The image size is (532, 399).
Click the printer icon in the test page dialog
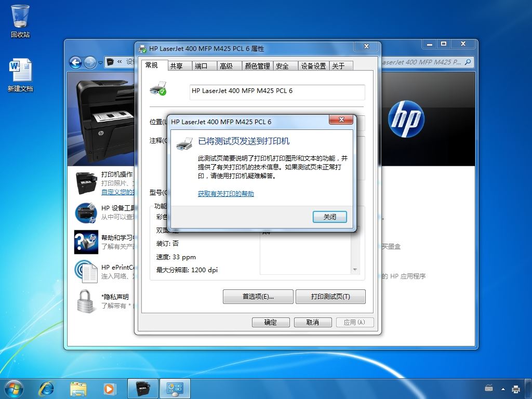coord(184,143)
